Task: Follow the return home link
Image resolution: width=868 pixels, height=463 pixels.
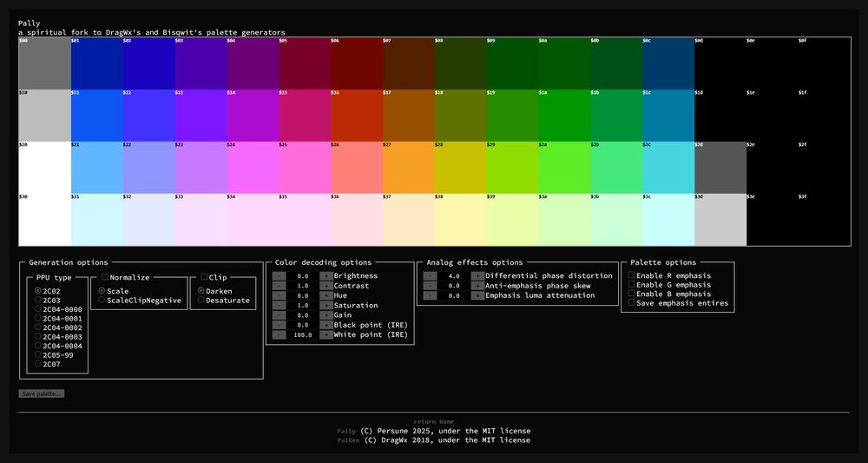Action: click(x=434, y=422)
